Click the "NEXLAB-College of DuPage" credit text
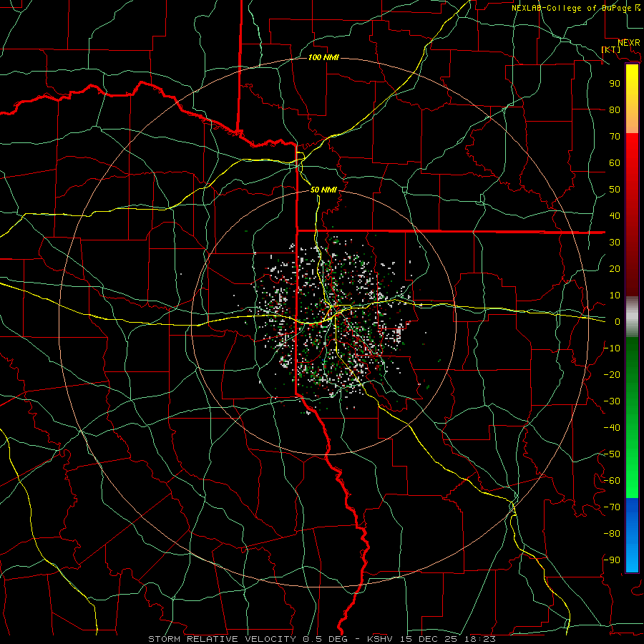Image resolution: width=644 pixels, height=644 pixels. pyautogui.click(x=572, y=8)
